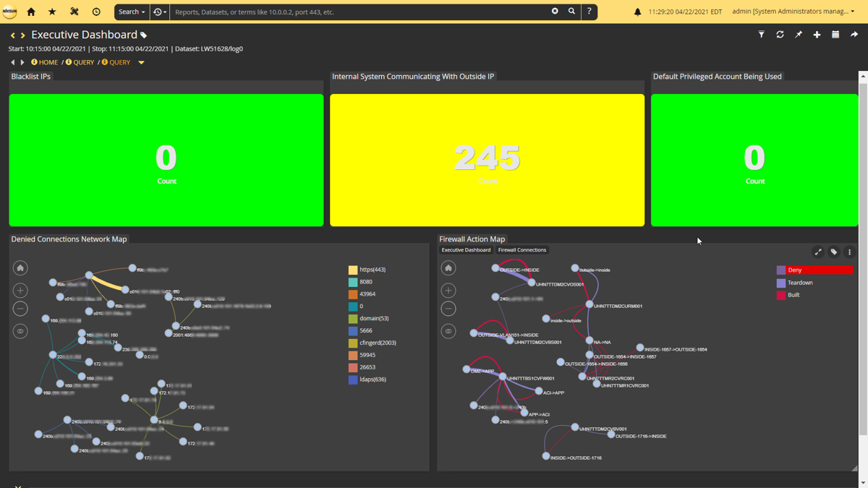Screen dimensions: 868x488
Task: Open the notifications bell
Action: click(637, 12)
